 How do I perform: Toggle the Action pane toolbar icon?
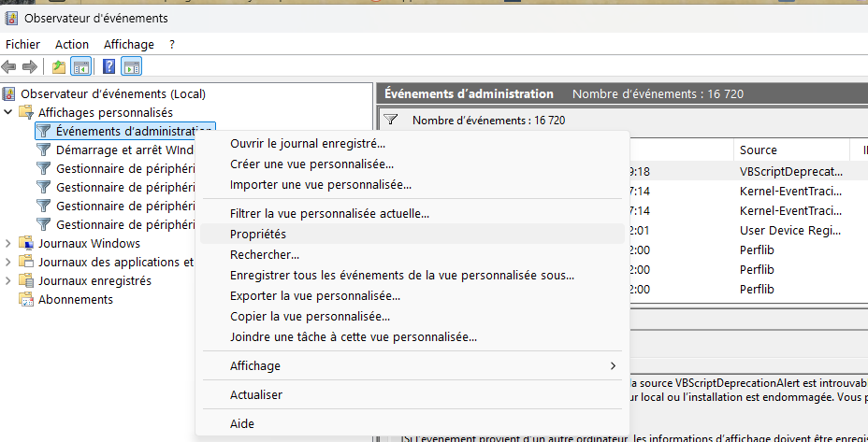click(132, 67)
